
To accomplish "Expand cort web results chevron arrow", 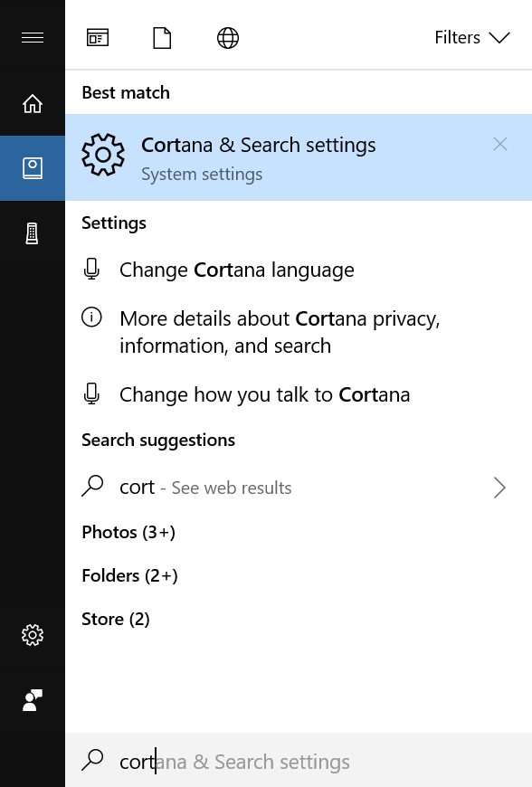I will point(499,488).
